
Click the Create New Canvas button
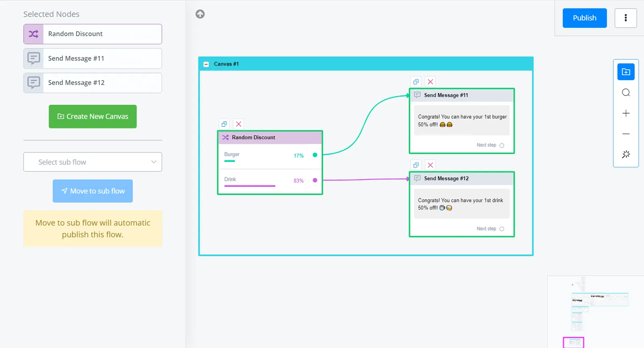(93, 116)
